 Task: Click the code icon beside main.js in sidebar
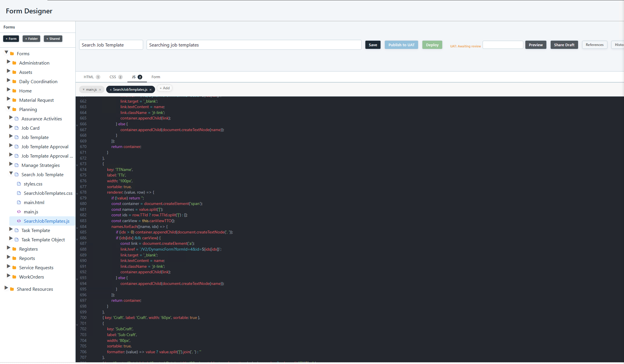point(19,212)
